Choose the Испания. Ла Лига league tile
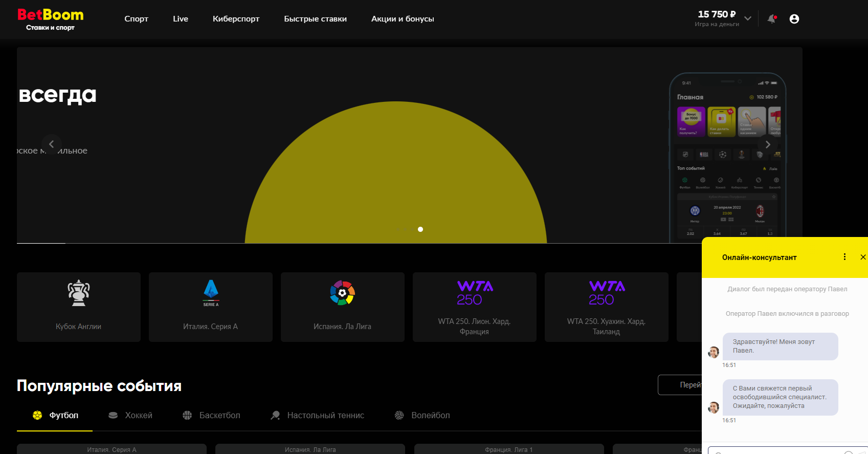868x454 pixels. pyautogui.click(x=343, y=307)
